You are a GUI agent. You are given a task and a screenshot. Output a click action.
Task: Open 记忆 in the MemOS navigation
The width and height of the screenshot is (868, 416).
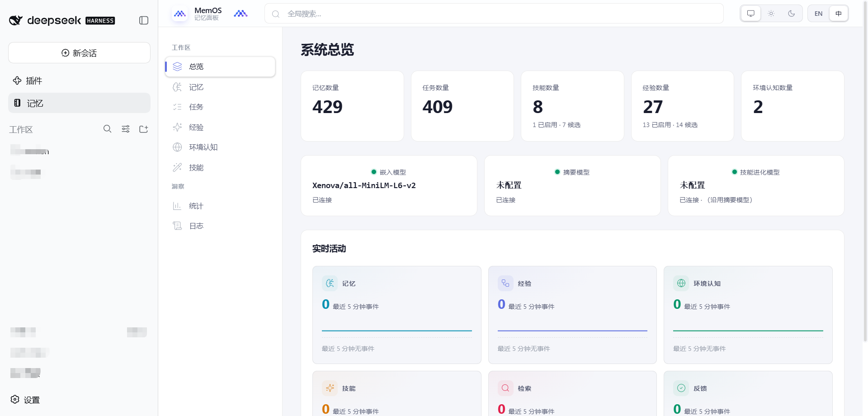click(220, 87)
